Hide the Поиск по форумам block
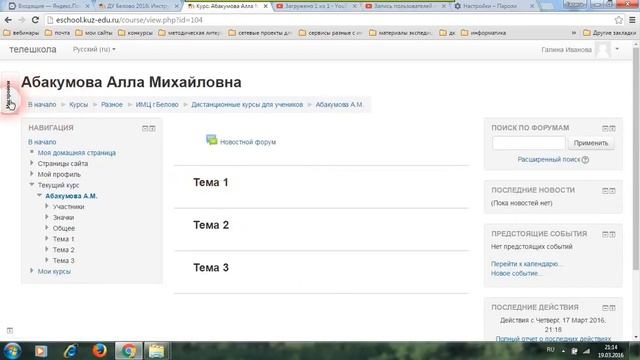Image resolution: width=640 pixels, height=360 pixels. pos(605,128)
